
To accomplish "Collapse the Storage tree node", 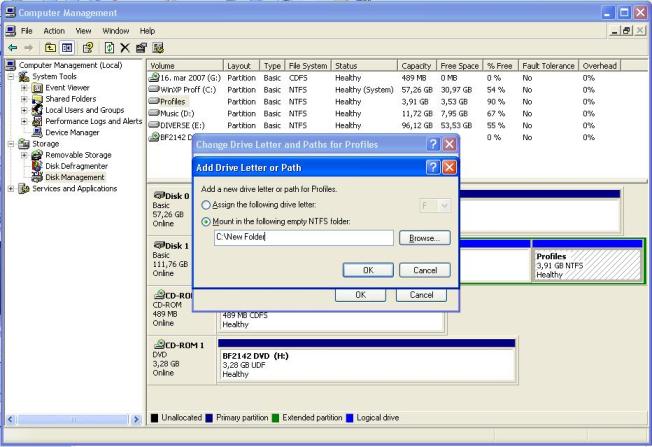I will [x=11, y=144].
